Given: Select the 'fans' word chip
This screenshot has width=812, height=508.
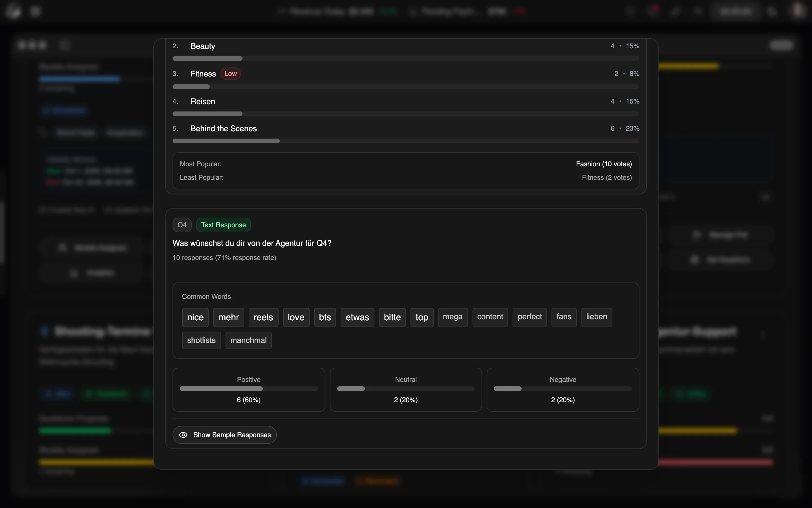Looking at the screenshot, I should (x=564, y=317).
